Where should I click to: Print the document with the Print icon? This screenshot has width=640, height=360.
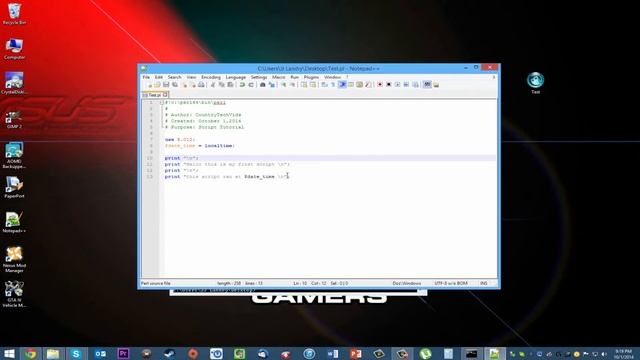pyautogui.click(x=201, y=85)
